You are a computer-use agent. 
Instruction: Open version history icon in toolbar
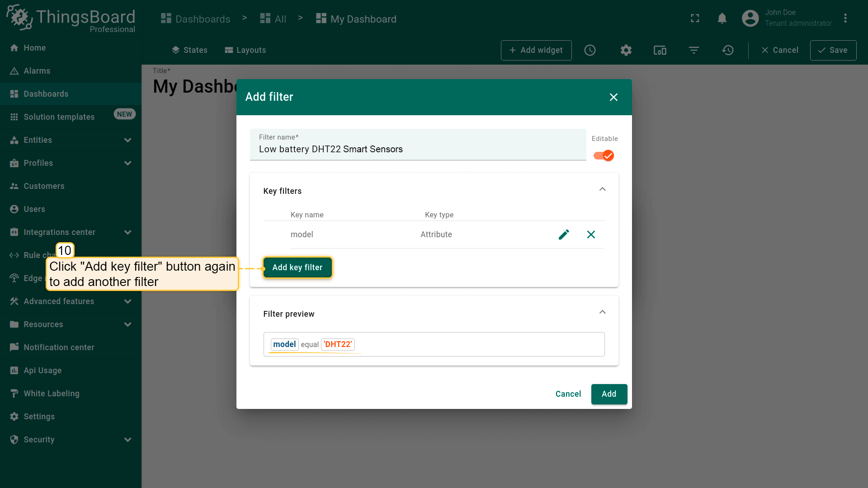point(728,50)
